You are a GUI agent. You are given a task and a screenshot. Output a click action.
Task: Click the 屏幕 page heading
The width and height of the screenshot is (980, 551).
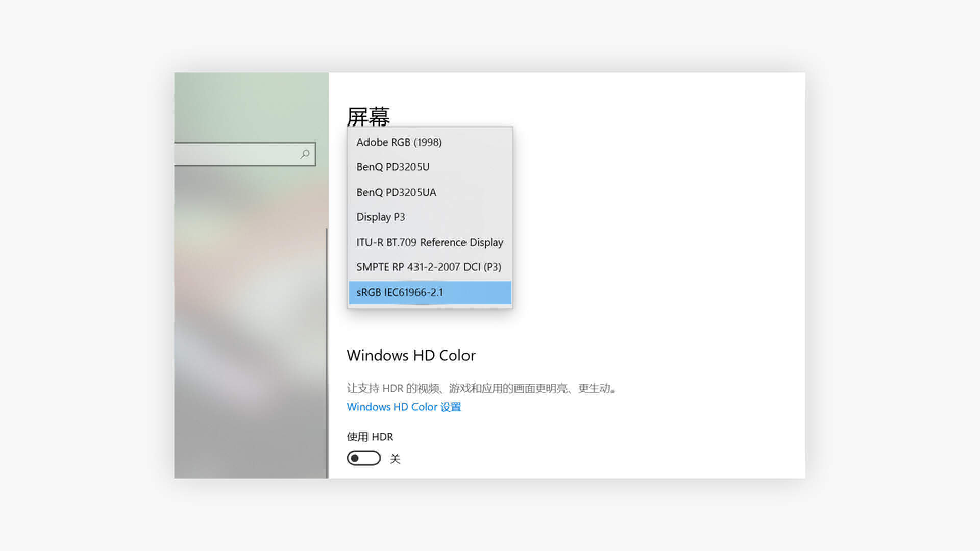[368, 116]
